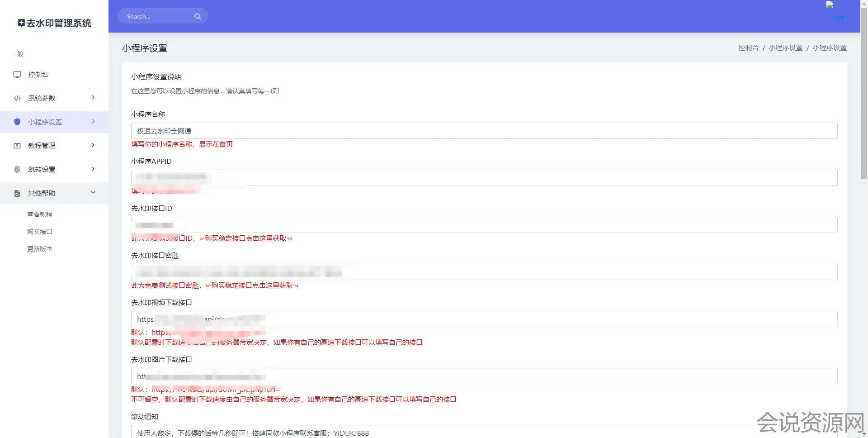Select 更新版本 submenu item
The width and height of the screenshot is (868, 438).
click(40, 249)
